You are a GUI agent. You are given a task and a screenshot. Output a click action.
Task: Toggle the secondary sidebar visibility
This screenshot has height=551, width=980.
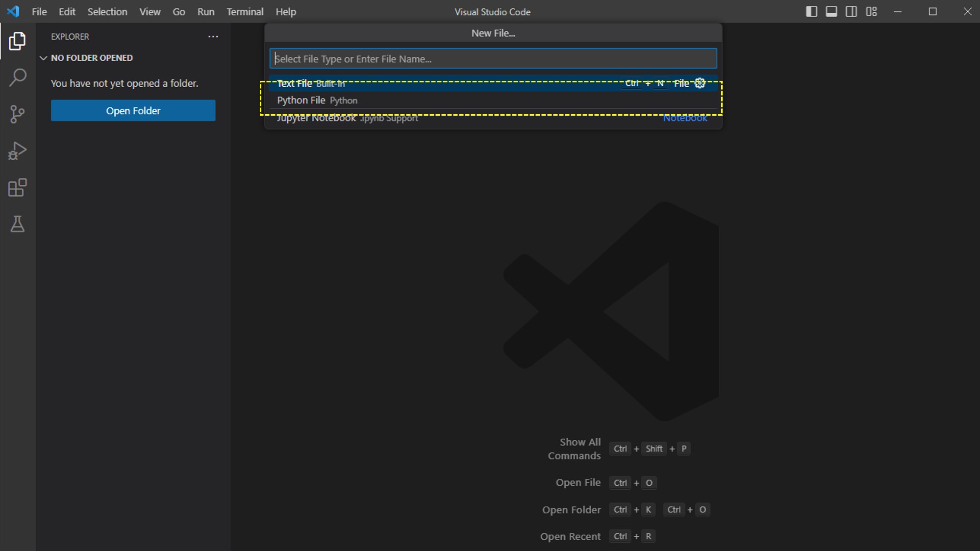point(852,11)
